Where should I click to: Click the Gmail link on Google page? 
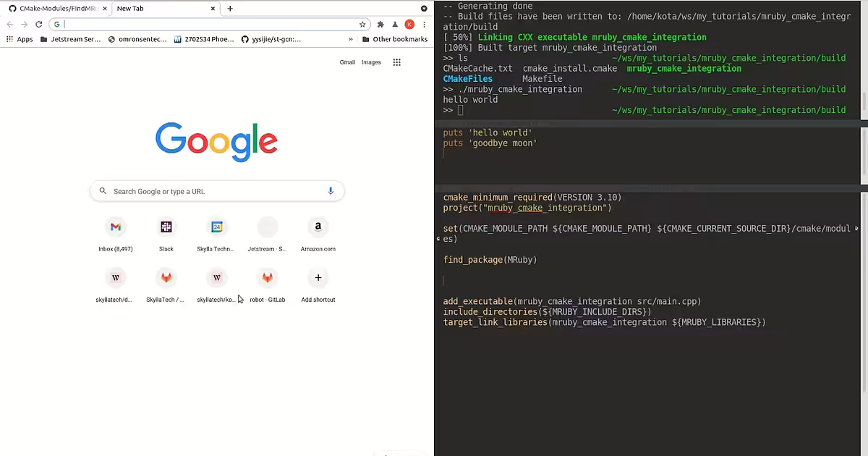pyautogui.click(x=347, y=62)
